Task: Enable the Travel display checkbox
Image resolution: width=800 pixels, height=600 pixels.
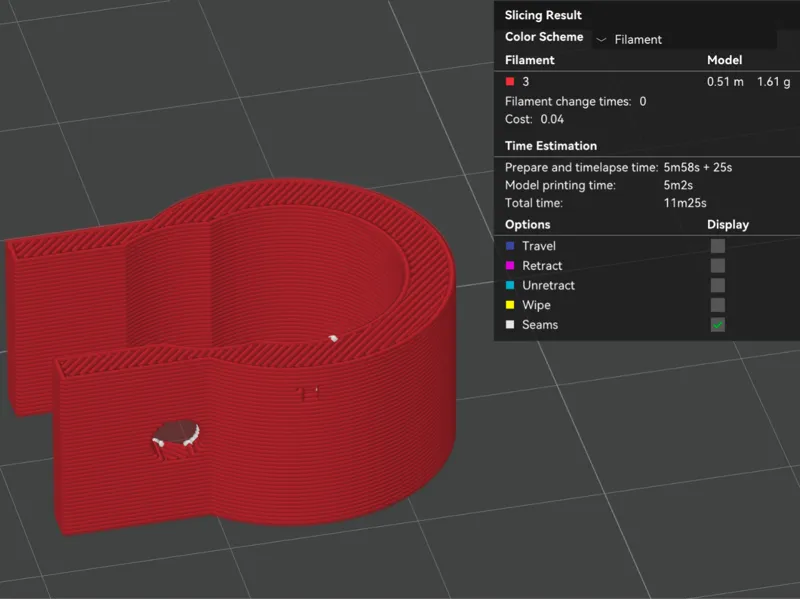Action: [x=717, y=246]
